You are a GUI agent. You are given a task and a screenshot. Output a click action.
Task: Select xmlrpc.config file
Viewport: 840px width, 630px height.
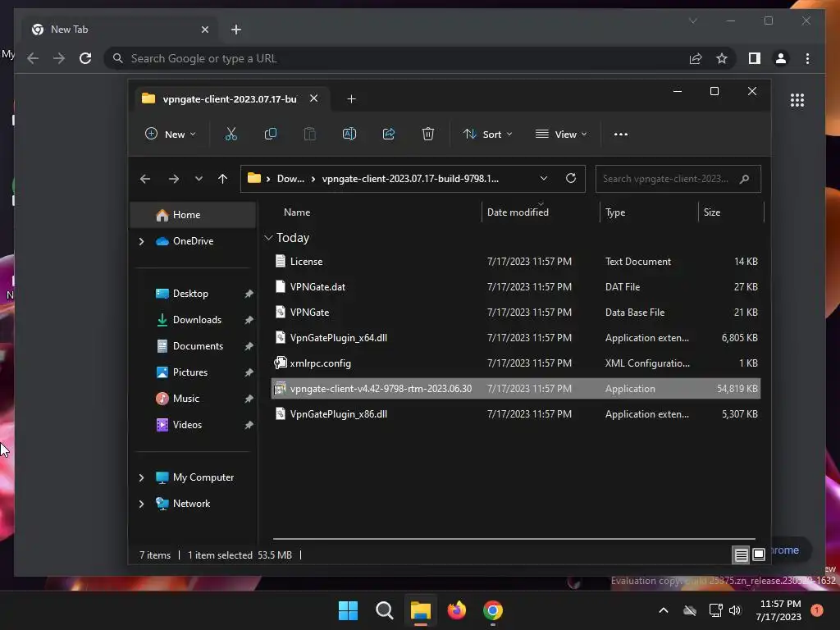point(515,363)
